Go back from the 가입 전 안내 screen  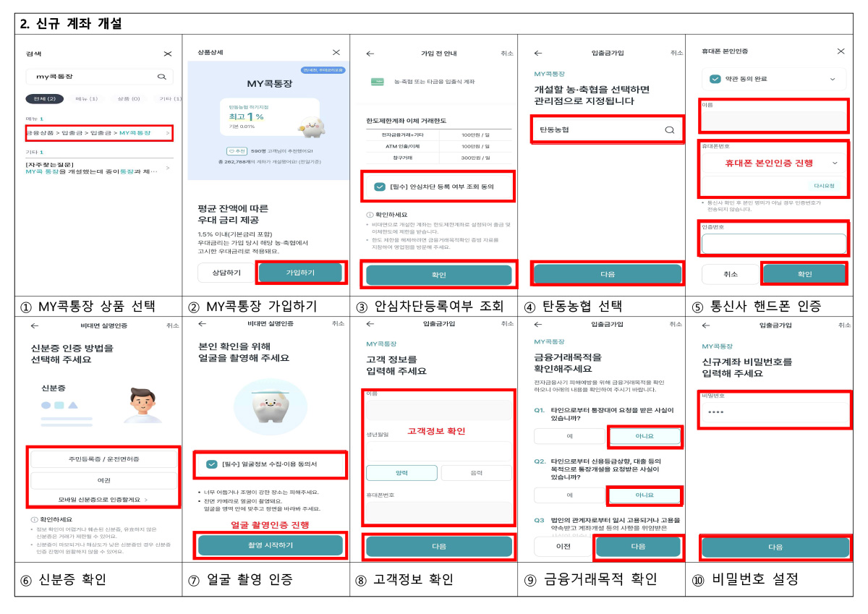tap(370, 54)
